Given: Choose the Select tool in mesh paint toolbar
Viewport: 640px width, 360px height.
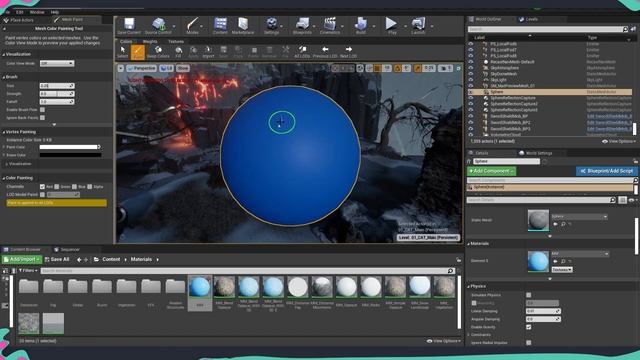Looking at the screenshot, I should point(122,52).
